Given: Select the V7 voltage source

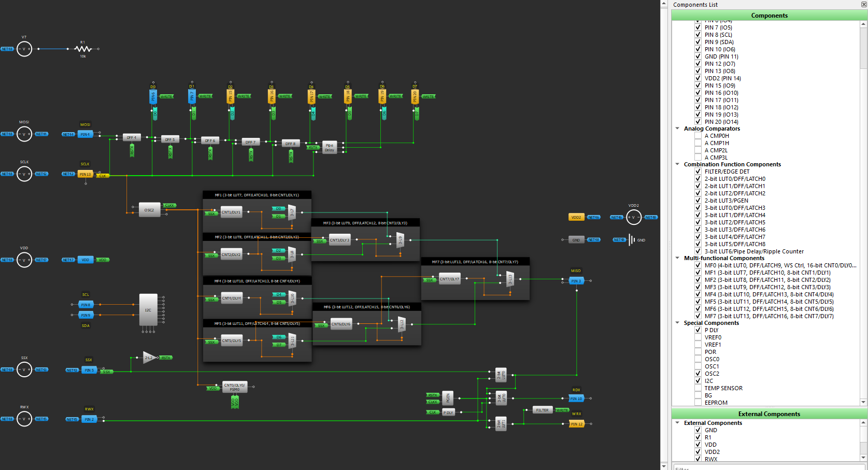Looking at the screenshot, I should coord(24,49).
